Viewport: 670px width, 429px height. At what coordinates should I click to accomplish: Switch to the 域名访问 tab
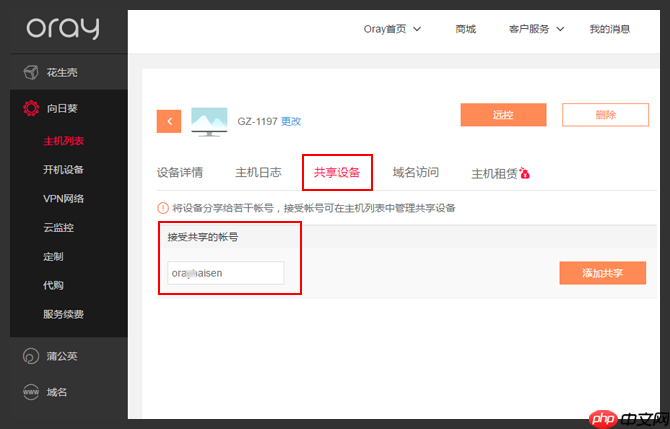[416, 173]
